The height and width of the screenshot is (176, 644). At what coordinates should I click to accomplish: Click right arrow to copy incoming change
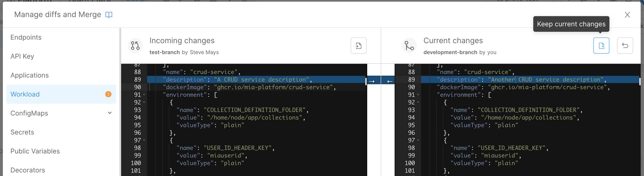372,82
